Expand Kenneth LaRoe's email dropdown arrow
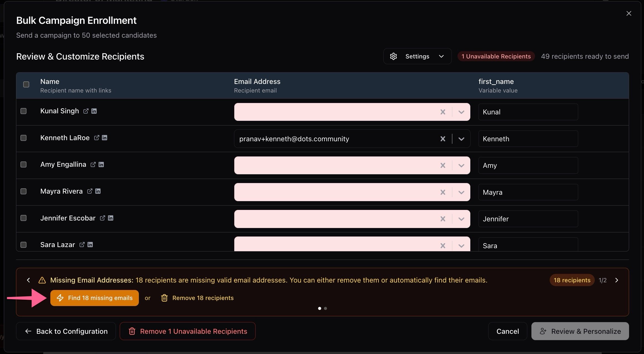 click(461, 139)
